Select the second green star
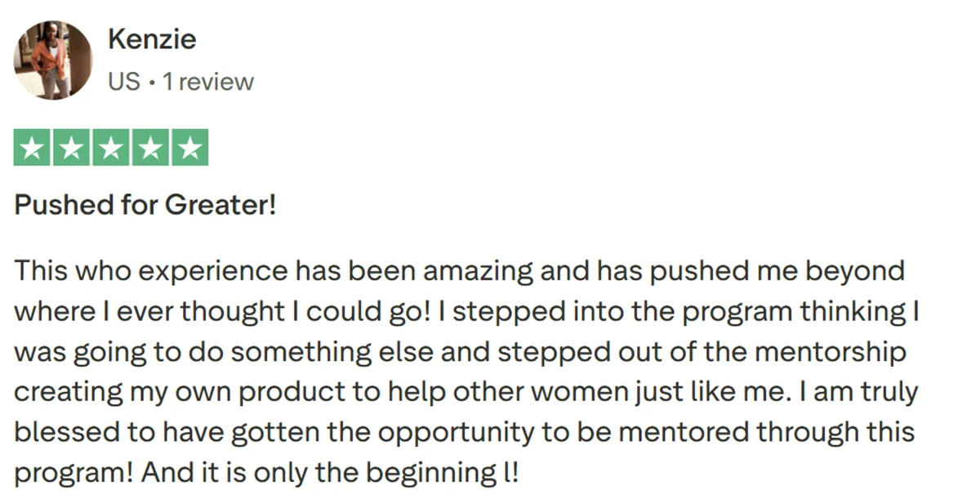This screenshot has height=499, width=980. point(73,148)
